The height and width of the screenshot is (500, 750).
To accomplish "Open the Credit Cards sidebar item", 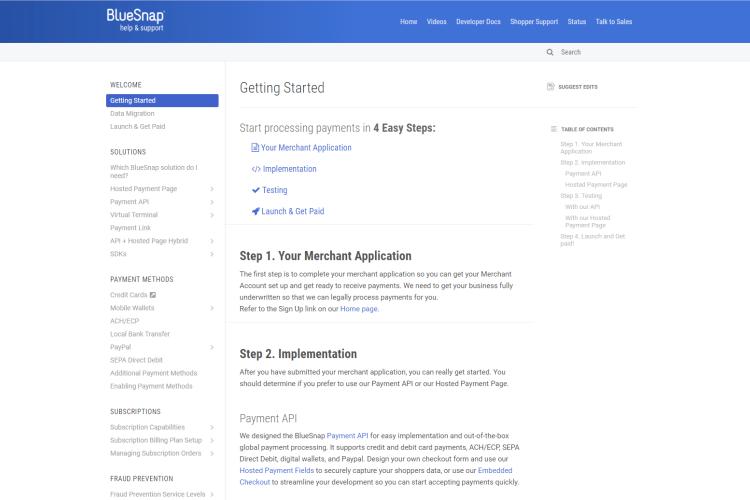I will coord(129,295).
